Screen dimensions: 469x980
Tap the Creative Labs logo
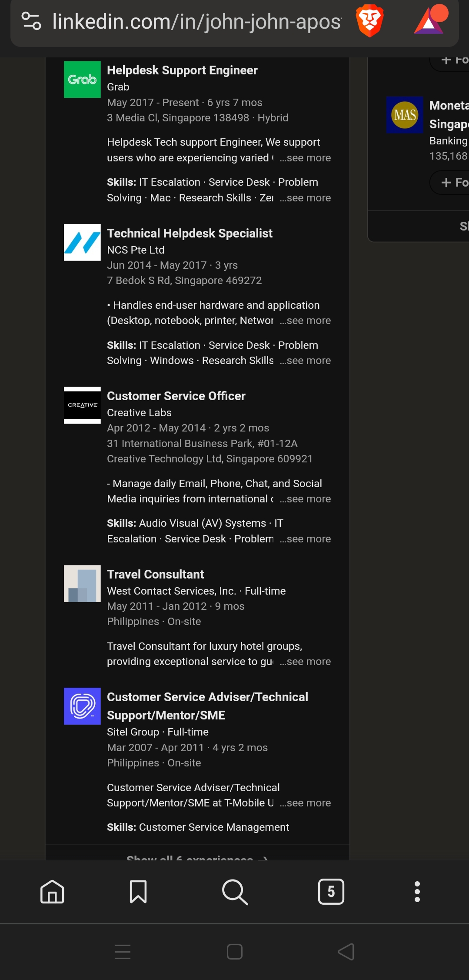(82, 405)
